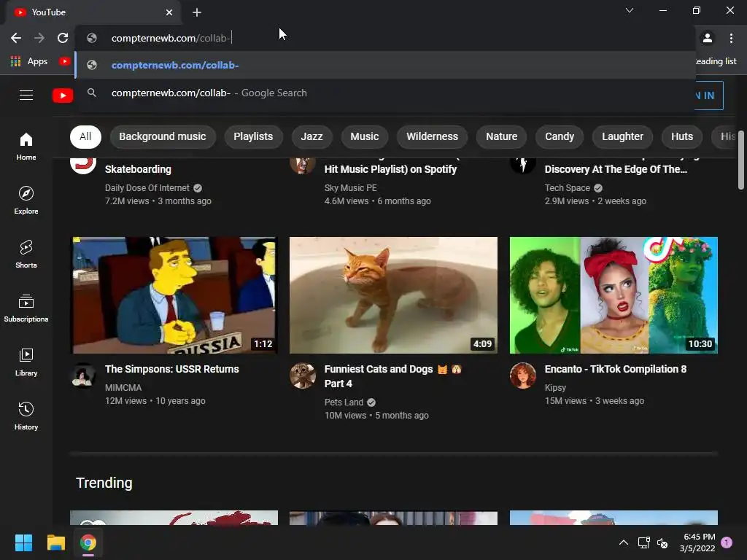Screen dimensions: 747x560
Task: Open the Windows Start menu
Action: click(23, 542)
